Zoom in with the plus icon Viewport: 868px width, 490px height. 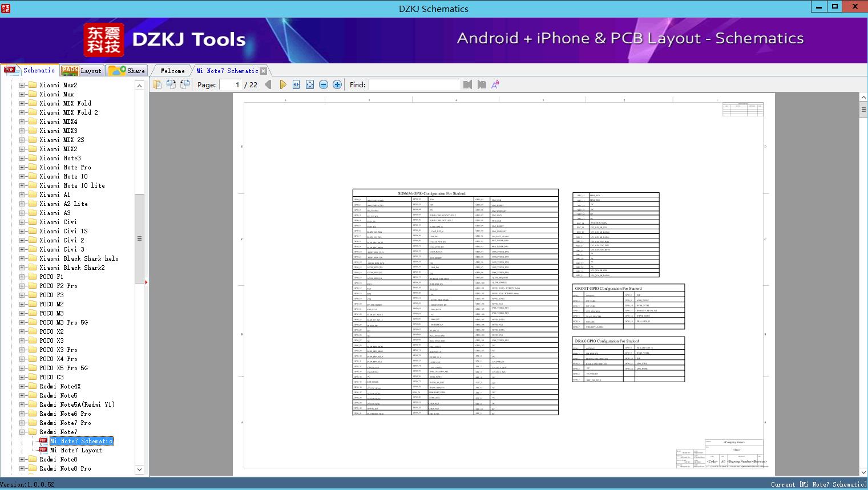(337, 84)
